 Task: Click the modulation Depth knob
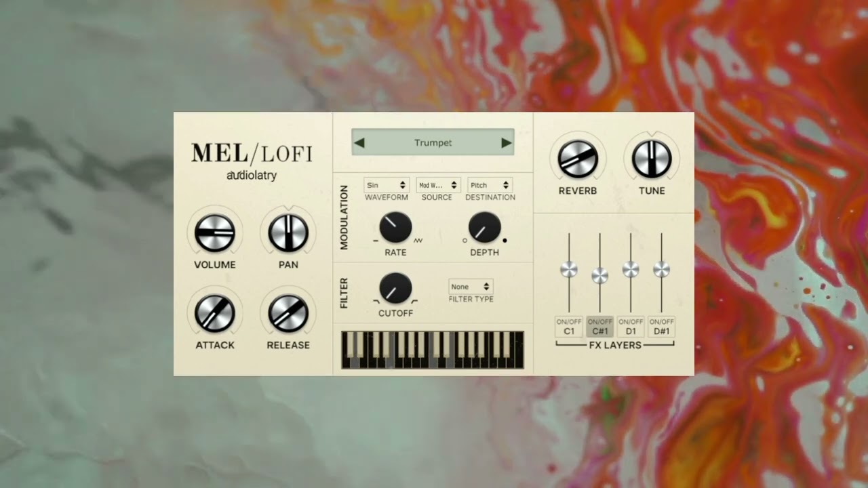click(484, 228)
